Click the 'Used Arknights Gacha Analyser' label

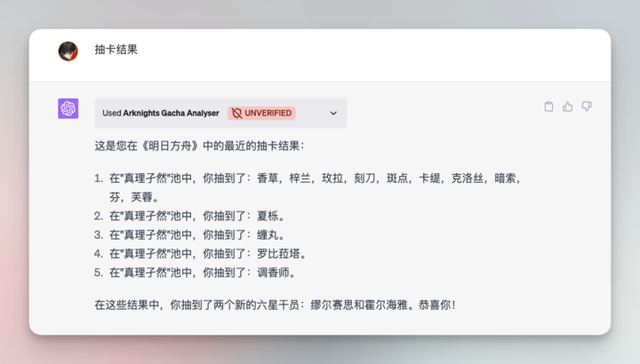point(162,114)
